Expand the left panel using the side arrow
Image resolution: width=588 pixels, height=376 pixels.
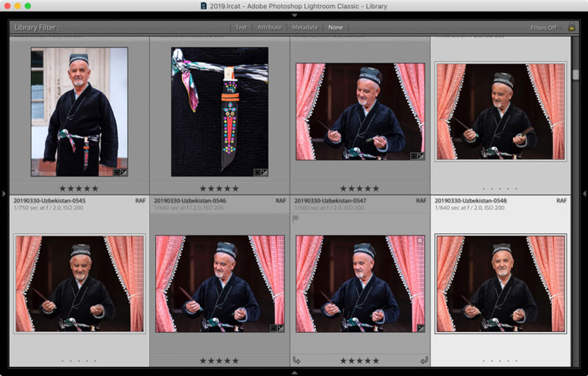coord(4,193)
